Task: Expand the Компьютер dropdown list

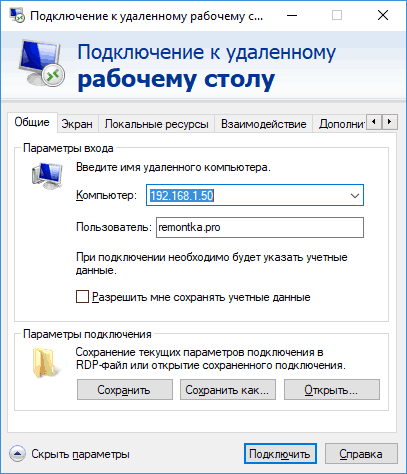Action: pyautogui.click(x=355, y=195)
